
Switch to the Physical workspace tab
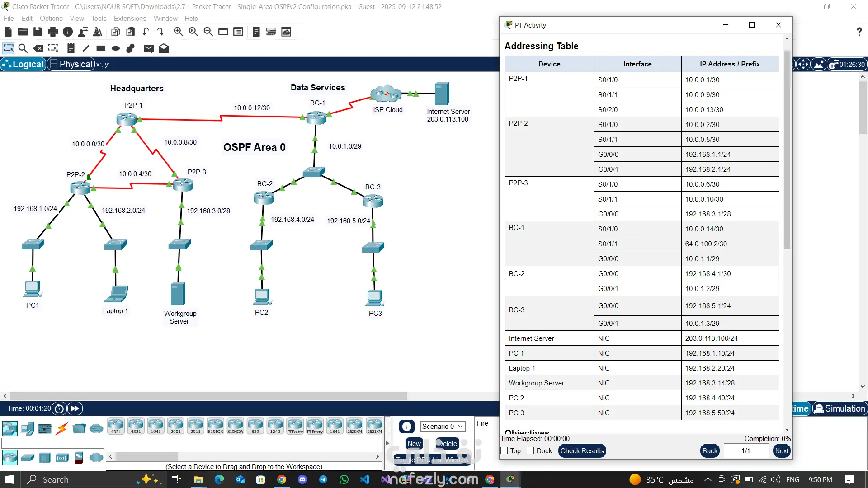click(71, 64)
